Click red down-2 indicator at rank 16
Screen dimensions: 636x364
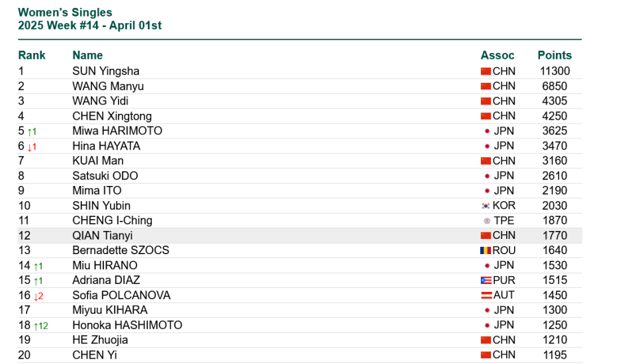(x=38, y=296)
